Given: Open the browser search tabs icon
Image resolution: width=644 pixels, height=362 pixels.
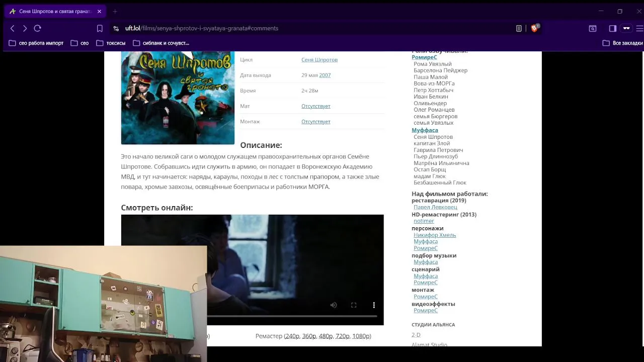Looking at the screenshot, I should [x=593, y=29].
